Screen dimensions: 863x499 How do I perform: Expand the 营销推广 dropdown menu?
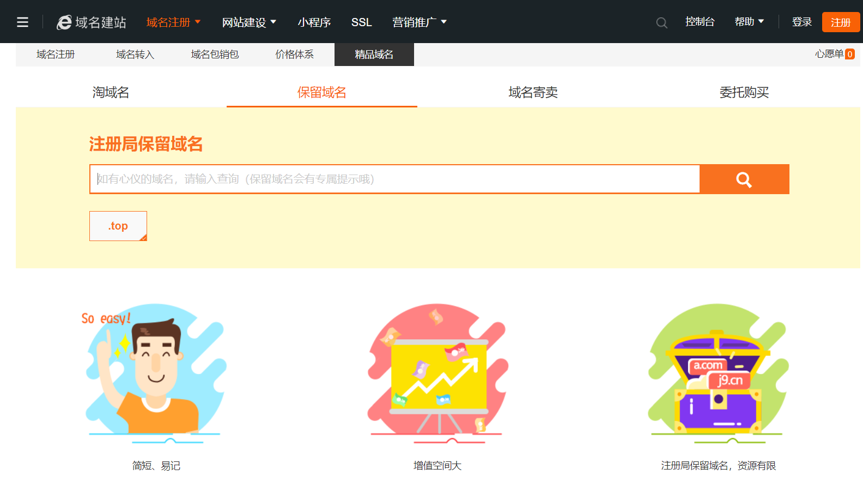(x=419, y=22)
